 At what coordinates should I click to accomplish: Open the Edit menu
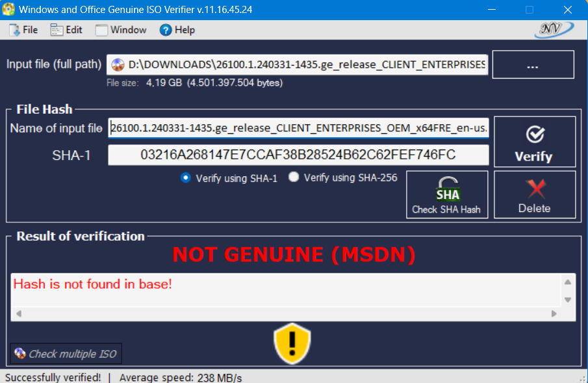pos(66,30)
